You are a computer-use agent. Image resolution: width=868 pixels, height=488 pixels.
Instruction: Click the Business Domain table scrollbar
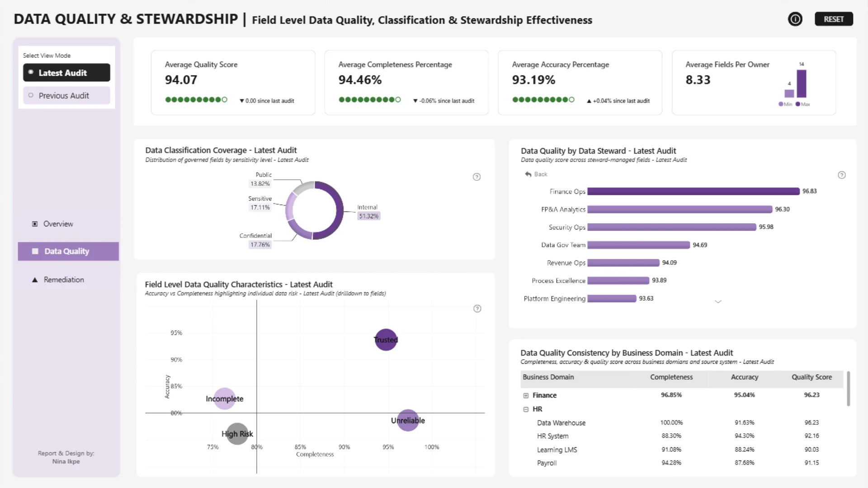click(848, 389)
